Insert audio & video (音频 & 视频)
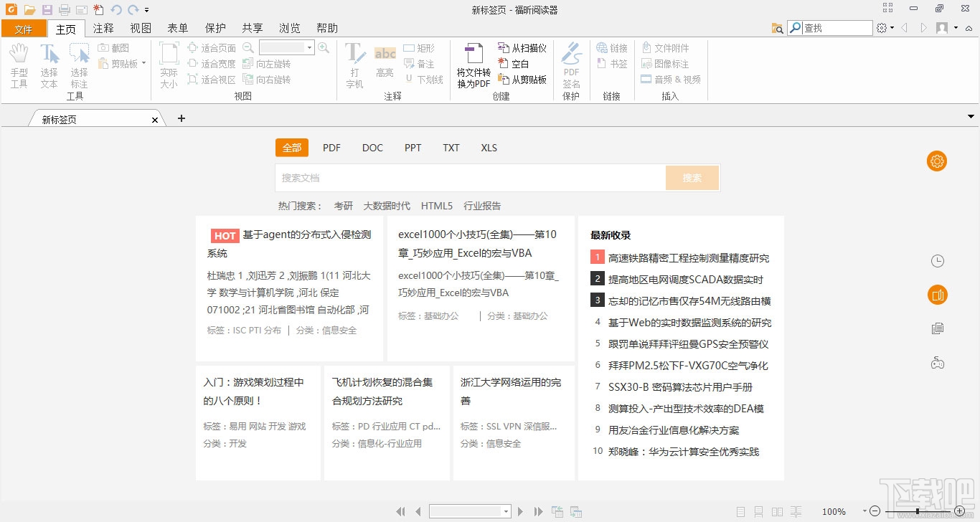This screenshot has height=522, width=980. pos(670,79)
